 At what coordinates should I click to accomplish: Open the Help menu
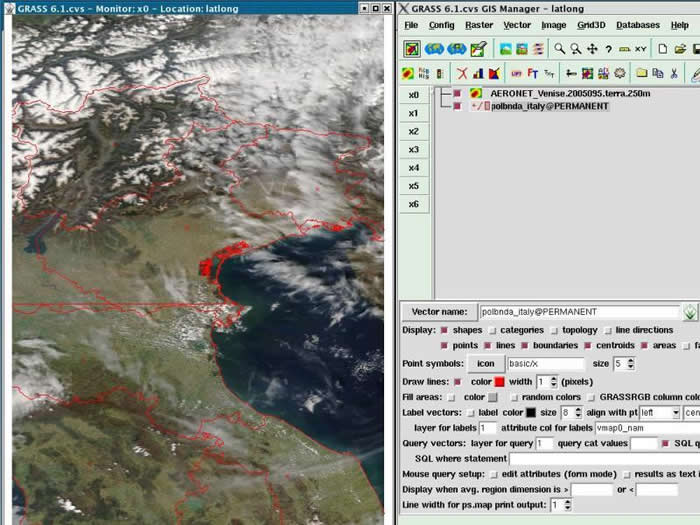click(679, 25)
